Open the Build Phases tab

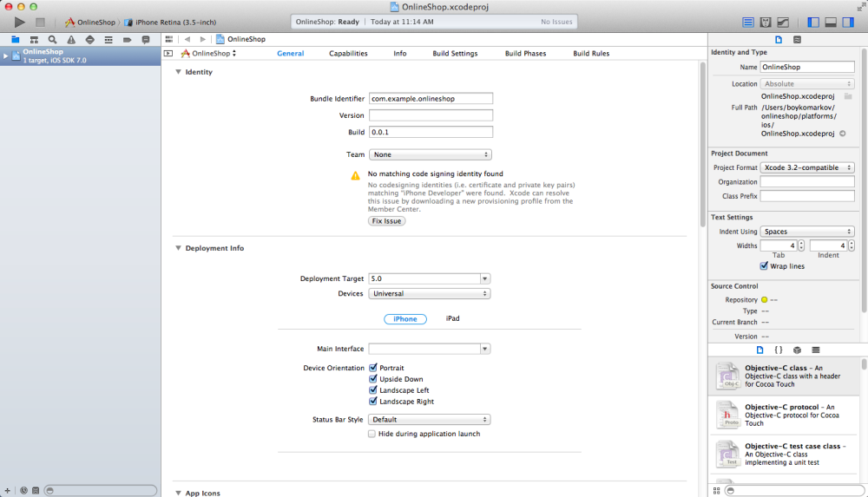point(525,53)
